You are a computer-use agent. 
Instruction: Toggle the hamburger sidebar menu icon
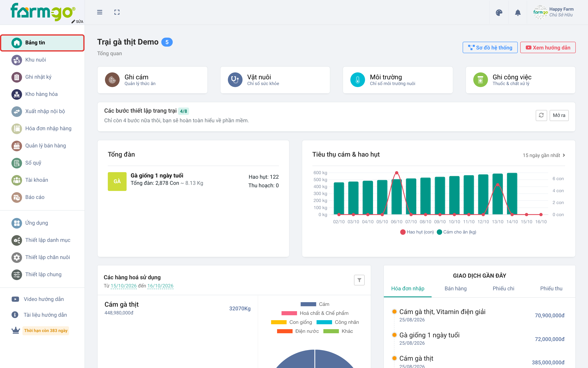coord(100,12)
